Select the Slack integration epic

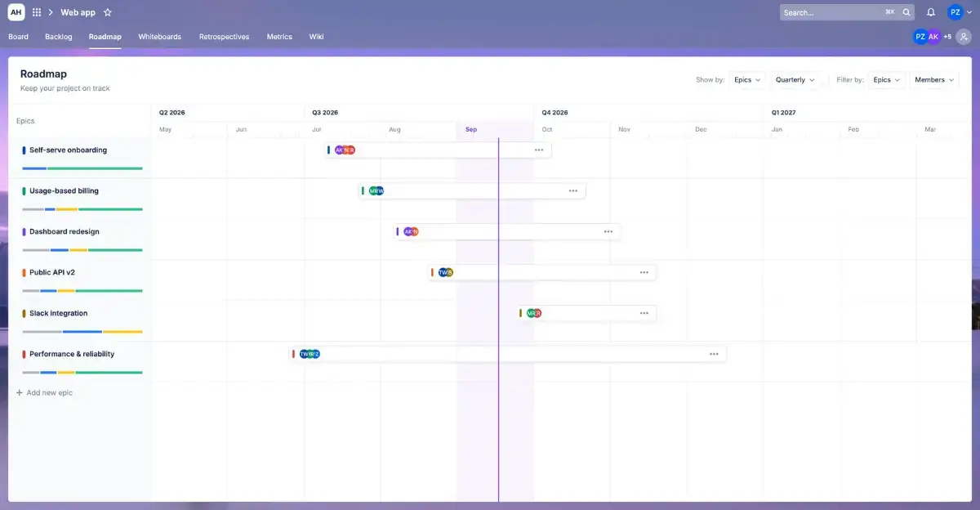click(x=59, y=314)
